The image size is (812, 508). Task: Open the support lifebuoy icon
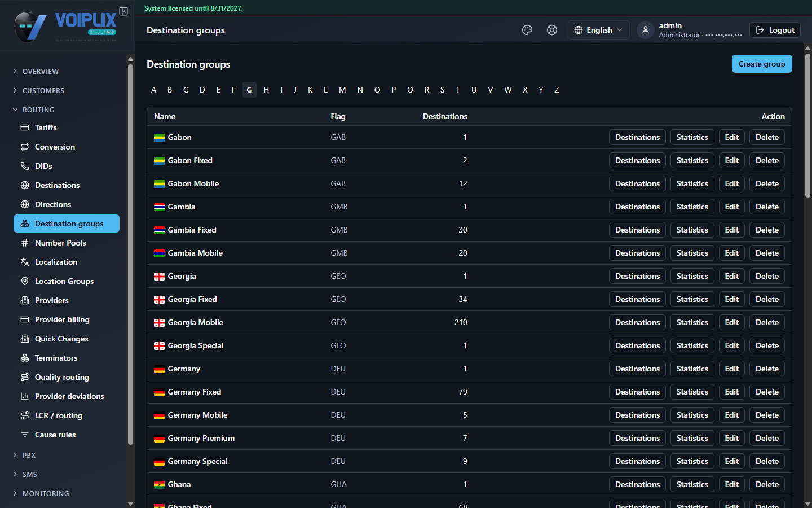coord(552,30)
